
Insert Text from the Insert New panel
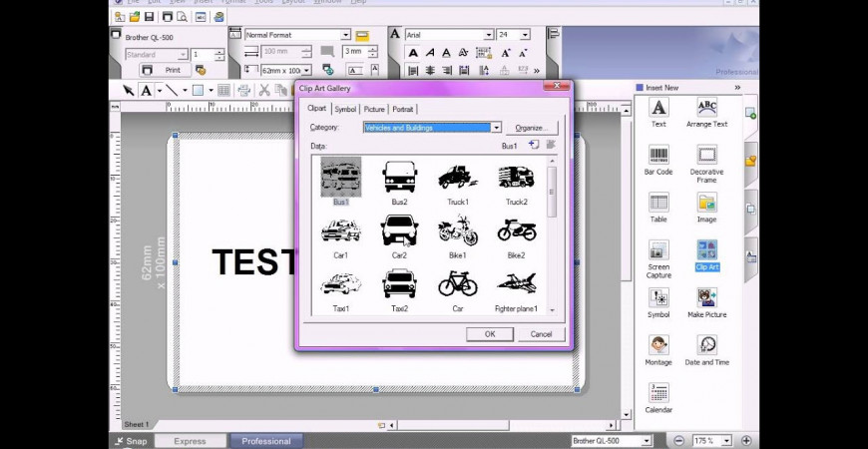(x=658, y=113)
